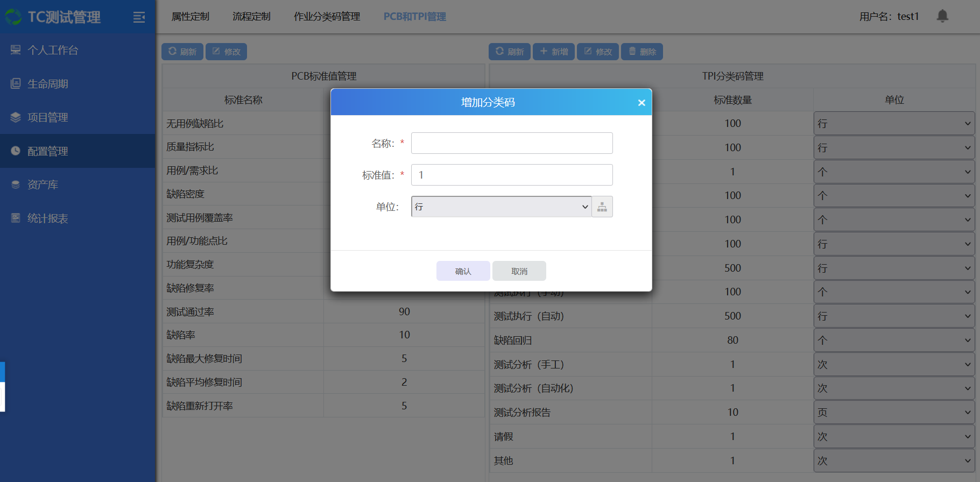The height and width of the screenshot is (482, 980).
Task: Expand unit dropdown for 其他 row
Action: click(893, 461)
